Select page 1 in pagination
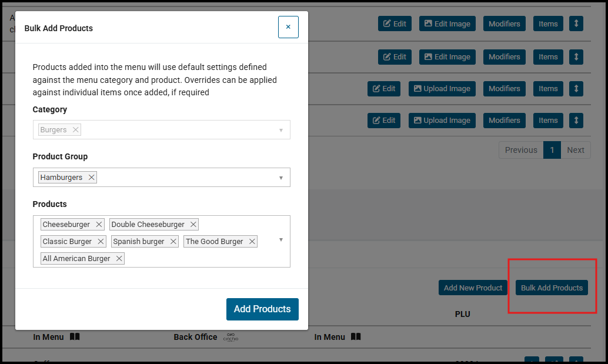The width and height of the screenshot is (608, 364). coord(552,150)
